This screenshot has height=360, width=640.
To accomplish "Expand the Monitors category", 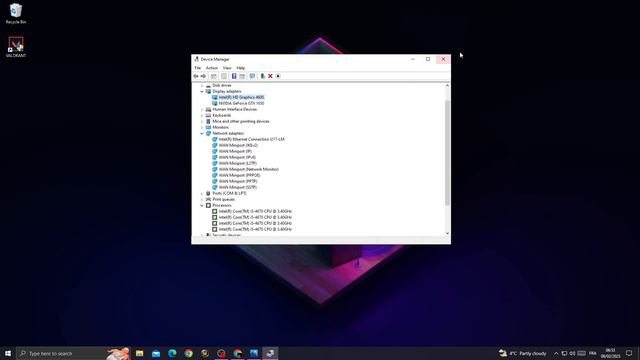I will (x=202, y=127).
